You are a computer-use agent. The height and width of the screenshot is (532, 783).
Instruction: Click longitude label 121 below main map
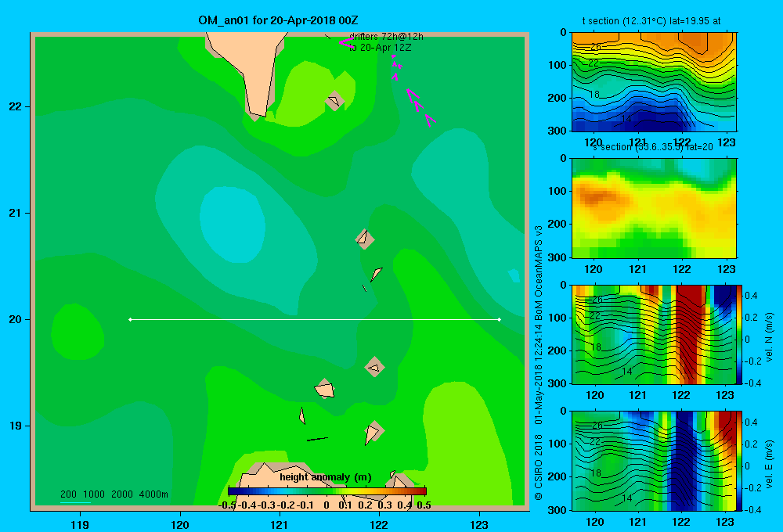(x=280, y=524)
